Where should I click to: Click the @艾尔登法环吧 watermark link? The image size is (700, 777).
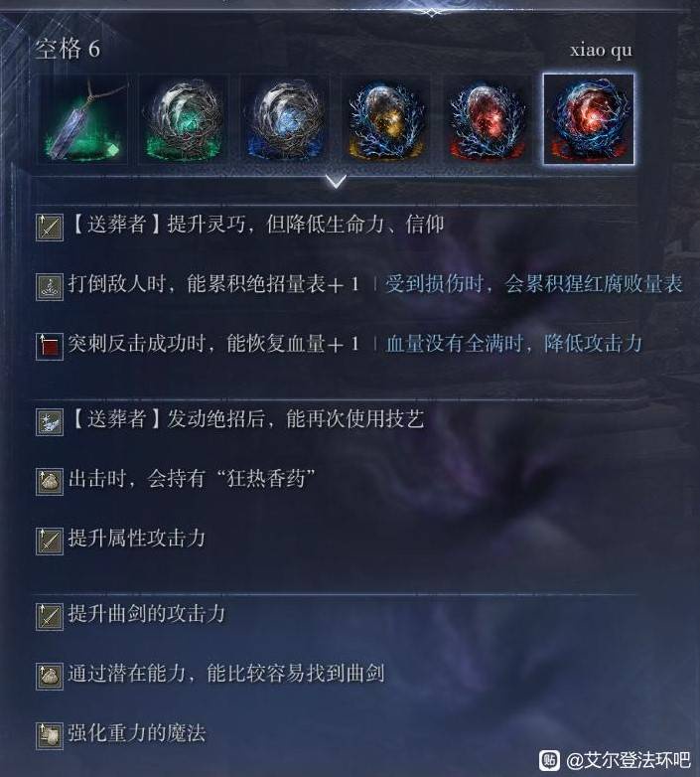click(628, 760)
